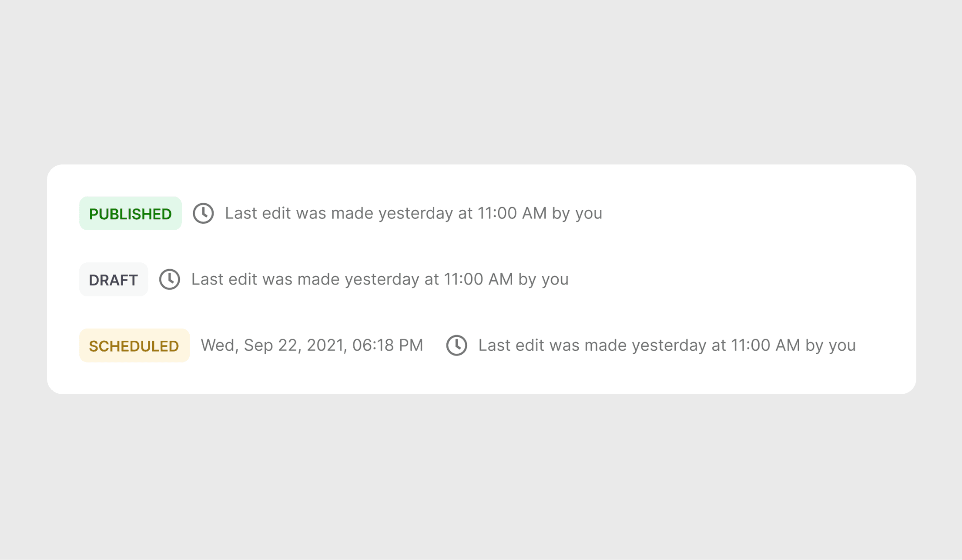Click the 06:18 PM scheduled time
The height and width of the screenshot is (560, 962).
387,345
